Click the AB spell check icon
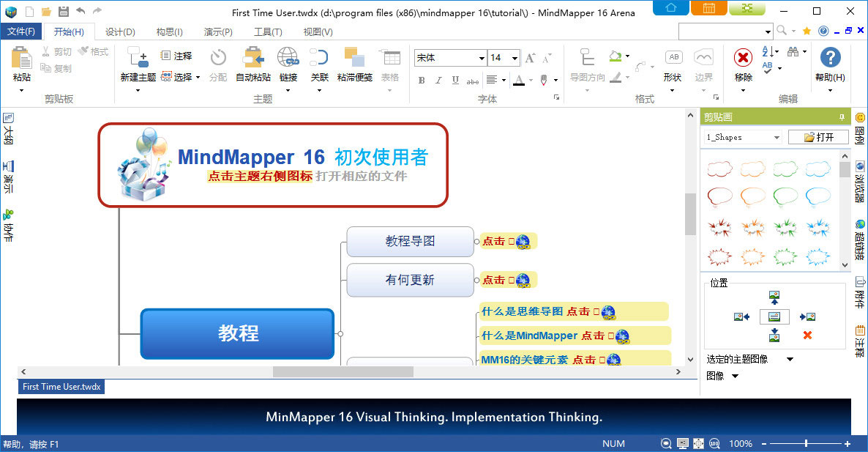868x452 pixels. click(x=767, y=68)
